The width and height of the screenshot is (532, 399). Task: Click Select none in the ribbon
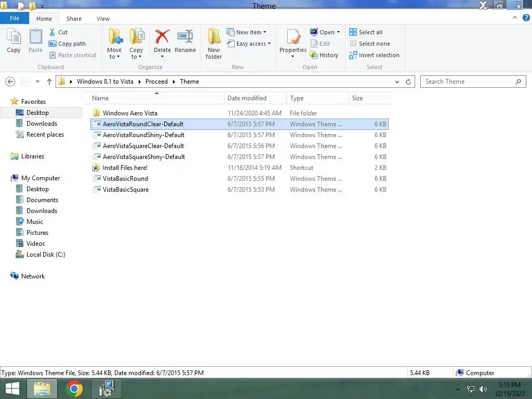pyautogui.click(x=370, y=44)
